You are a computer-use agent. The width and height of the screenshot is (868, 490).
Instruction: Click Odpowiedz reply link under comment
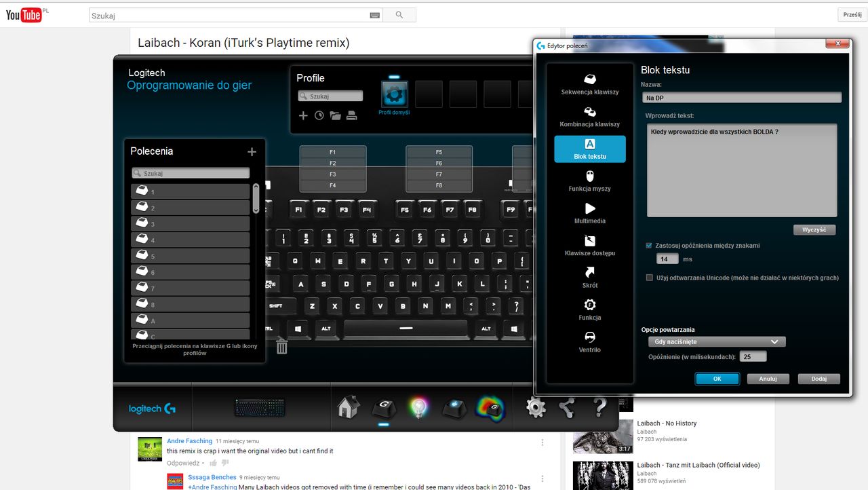pyautogui.click(x=183, y=463)
